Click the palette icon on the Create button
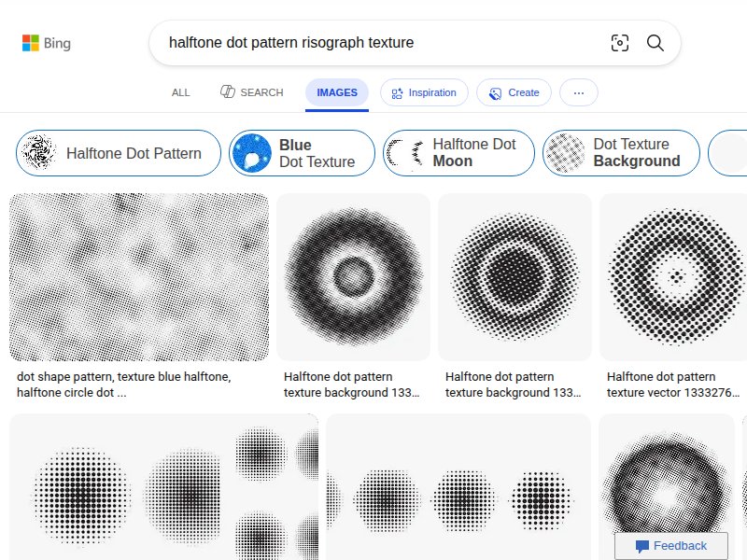747x560 pixels. coord(494,92)
